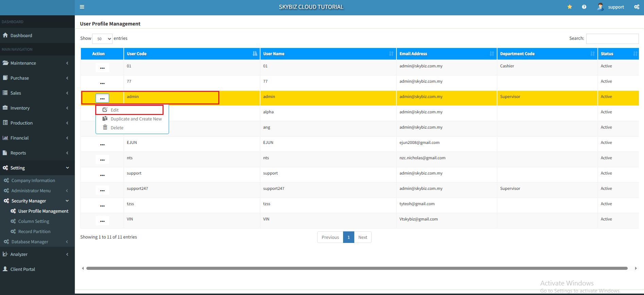Open the help question mark icon
This screenshot has width=644, height=295.
pos(584,7)
